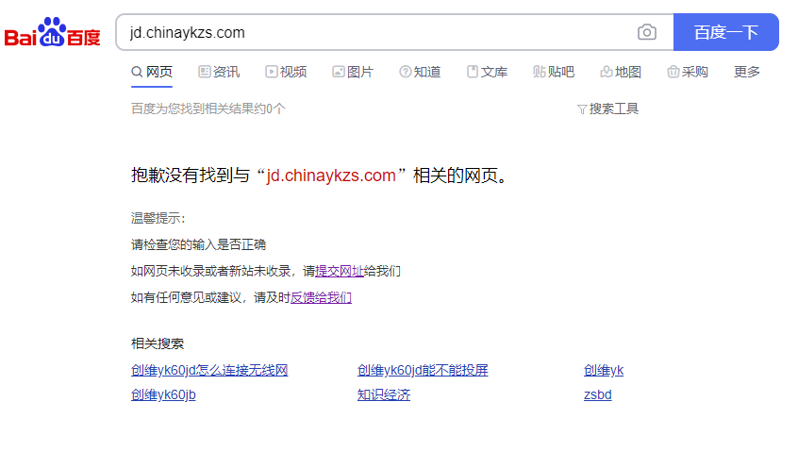The height and width of the screenshot is (452, 798).
Task: Open the 采购 tab
Action: point(688,72)
